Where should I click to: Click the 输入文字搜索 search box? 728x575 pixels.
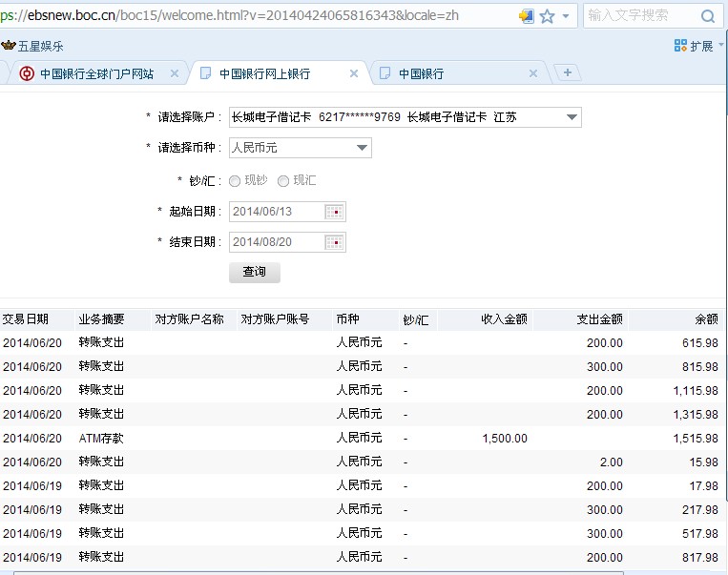click(x=639, y=16)
